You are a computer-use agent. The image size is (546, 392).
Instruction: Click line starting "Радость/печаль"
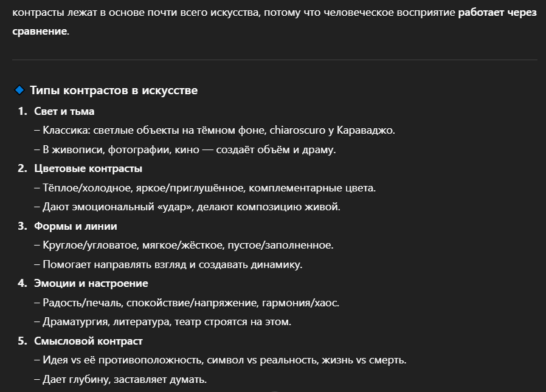187,303
